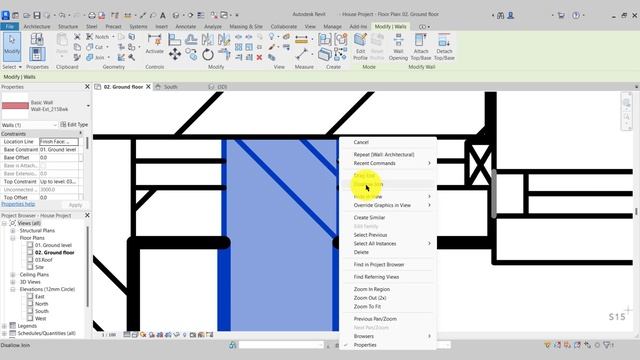Screen dimensions: 640x360
Task: Choose Delete in the context menu
Action: click(x=361, y=252)
